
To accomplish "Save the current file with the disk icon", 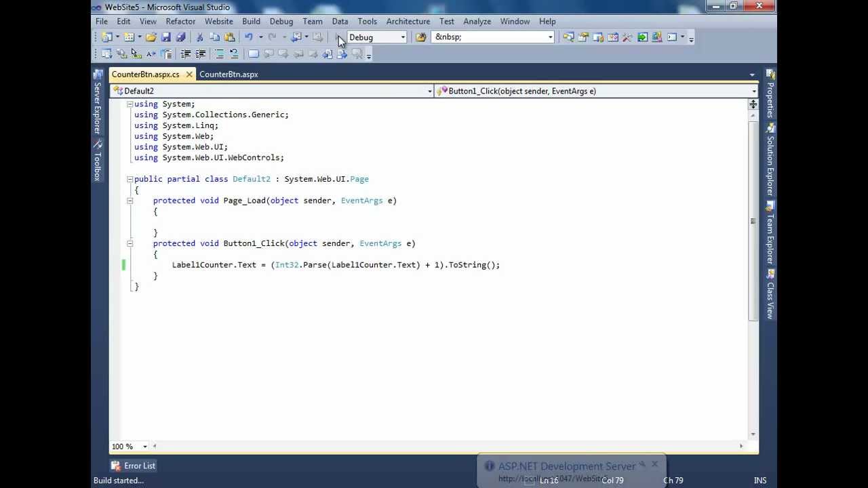I will point(166,37).
